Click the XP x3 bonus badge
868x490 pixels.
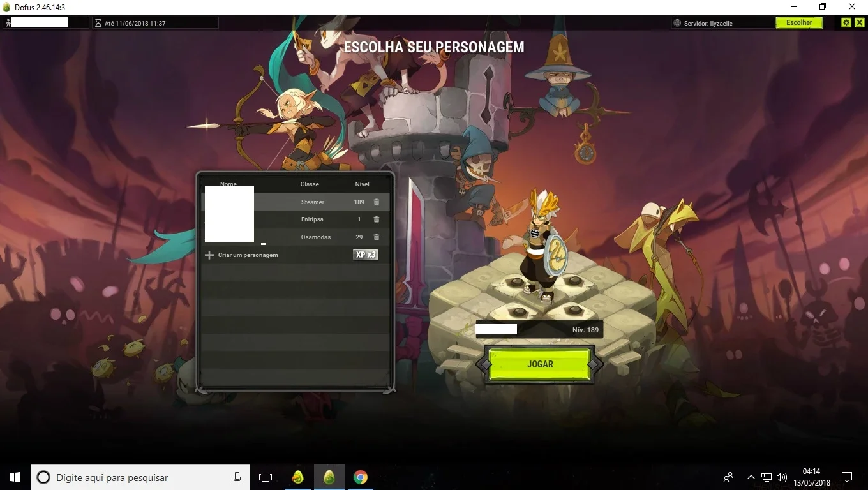(366, 255)
